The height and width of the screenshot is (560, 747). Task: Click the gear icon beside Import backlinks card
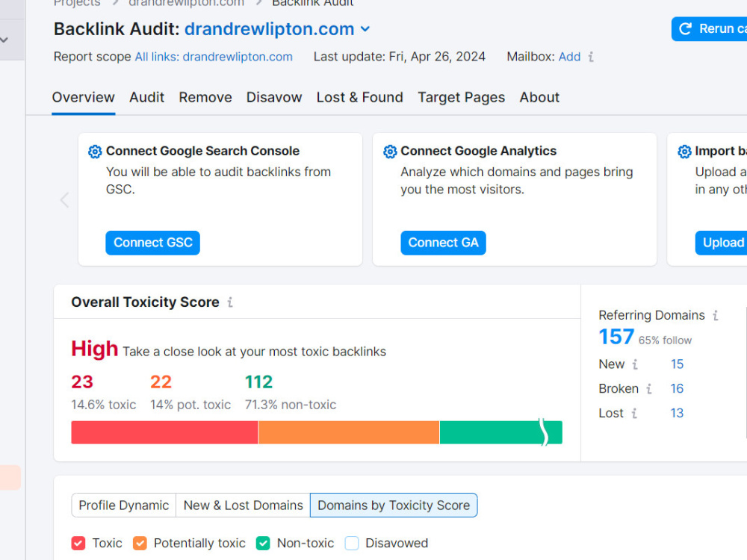point(684,152)
